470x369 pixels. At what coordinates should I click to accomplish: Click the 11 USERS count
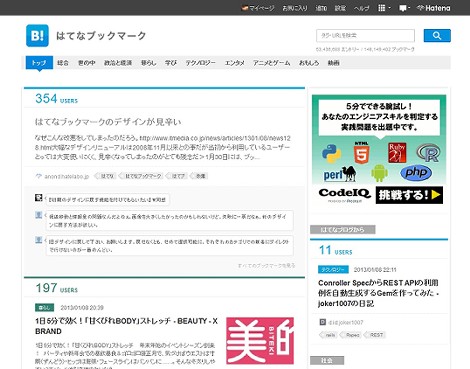335,250
